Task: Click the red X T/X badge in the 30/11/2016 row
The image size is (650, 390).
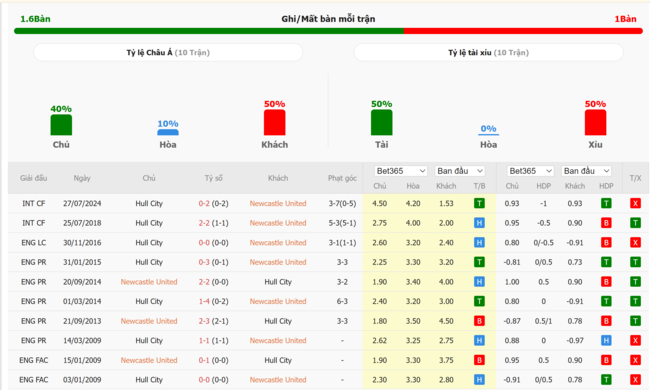Action: tap(635, 242)
